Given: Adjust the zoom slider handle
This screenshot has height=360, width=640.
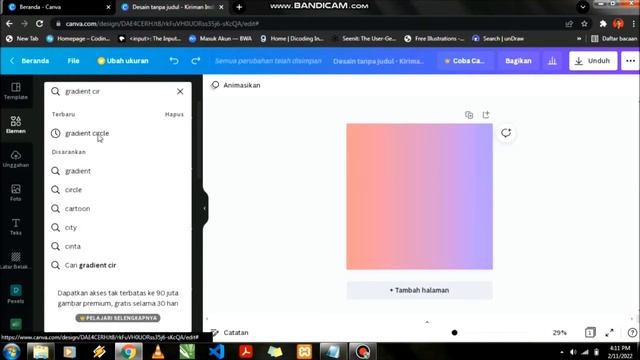Looking at the screenshot, I should pyautogui.click(x=454, y=333).
